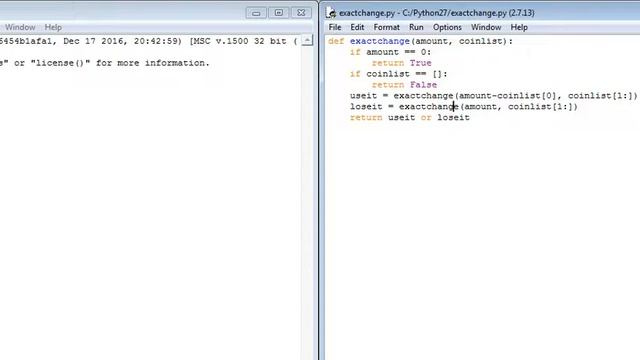640x360 pixels.
Task: Open Format menu in editor window
Action: pyautogui.click(x=386, y=27)
